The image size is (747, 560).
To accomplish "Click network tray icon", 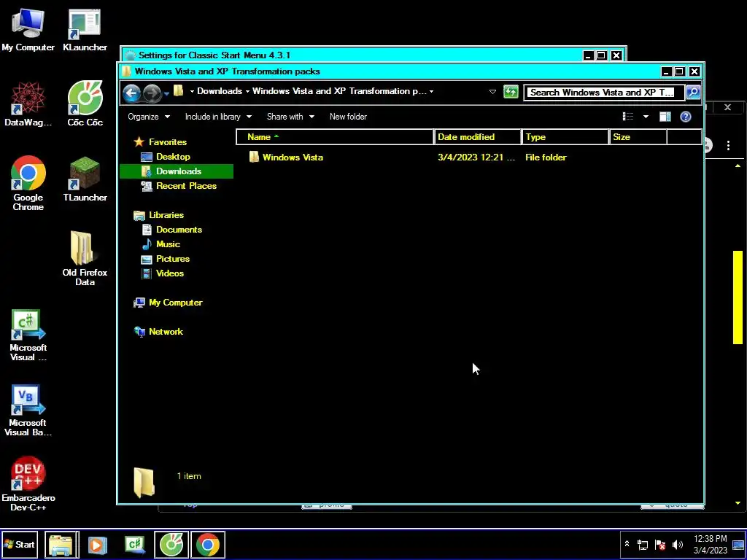I will point(643,544).
